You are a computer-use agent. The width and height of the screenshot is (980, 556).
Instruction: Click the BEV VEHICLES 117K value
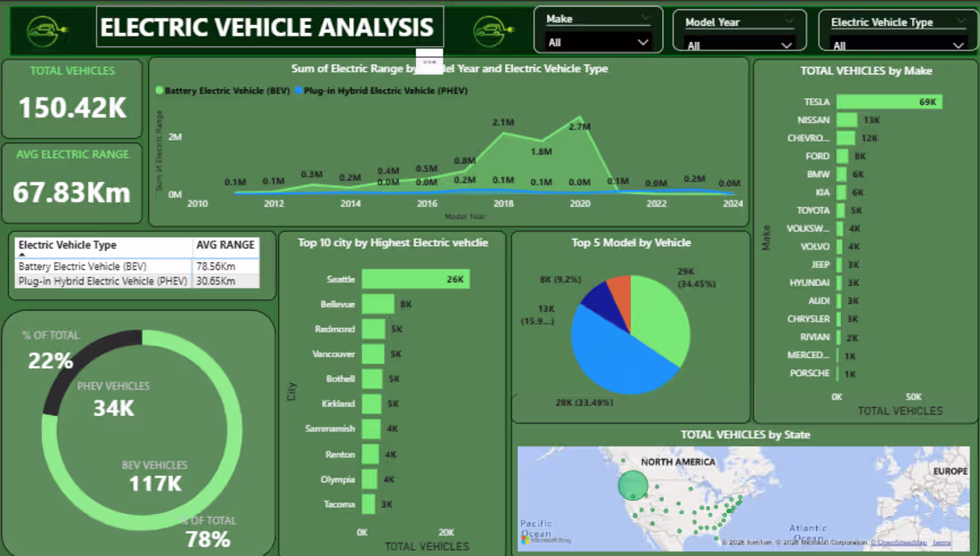coord(155,484)
